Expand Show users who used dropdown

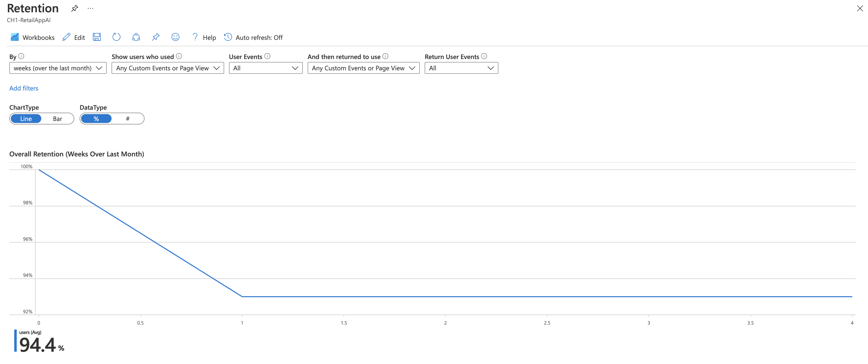click(167, 68)
